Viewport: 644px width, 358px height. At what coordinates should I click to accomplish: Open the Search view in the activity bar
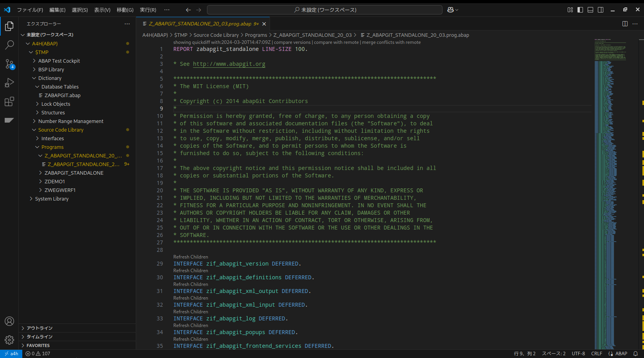coord(9,45)
